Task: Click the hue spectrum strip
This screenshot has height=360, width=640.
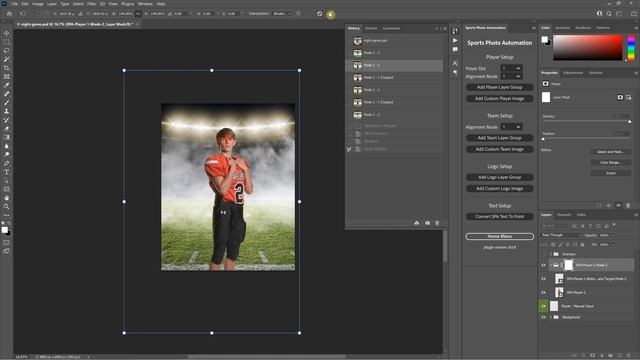Action: [x=631, y=48]
